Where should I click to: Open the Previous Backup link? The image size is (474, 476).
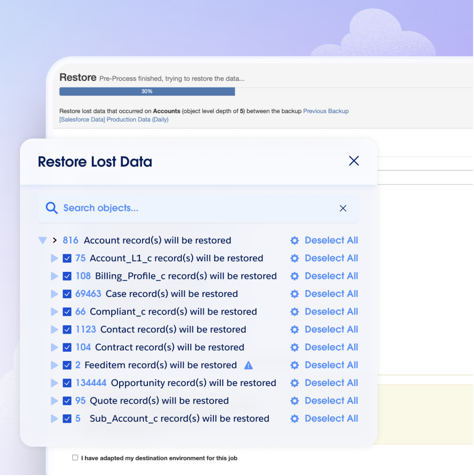point(326,111)
